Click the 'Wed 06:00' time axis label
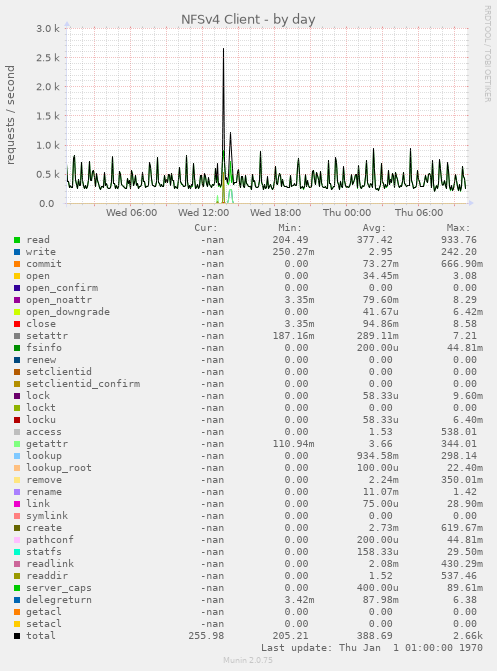 point(131,213)
